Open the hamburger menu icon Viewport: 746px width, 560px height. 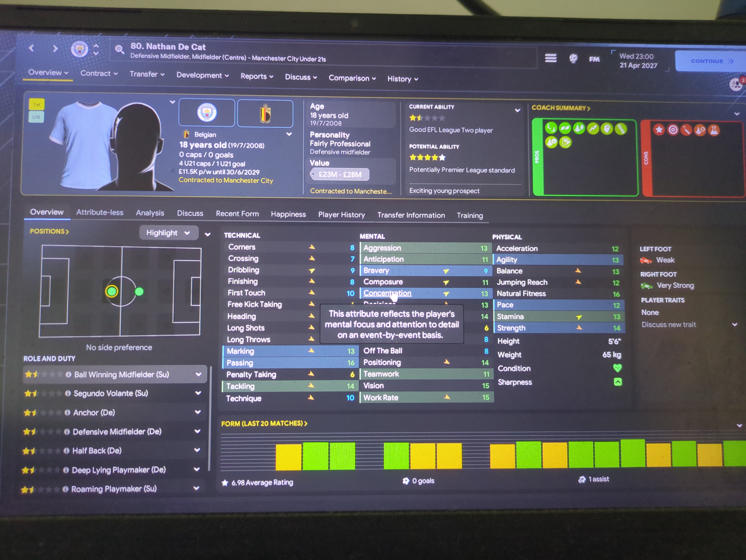point(550,58)
